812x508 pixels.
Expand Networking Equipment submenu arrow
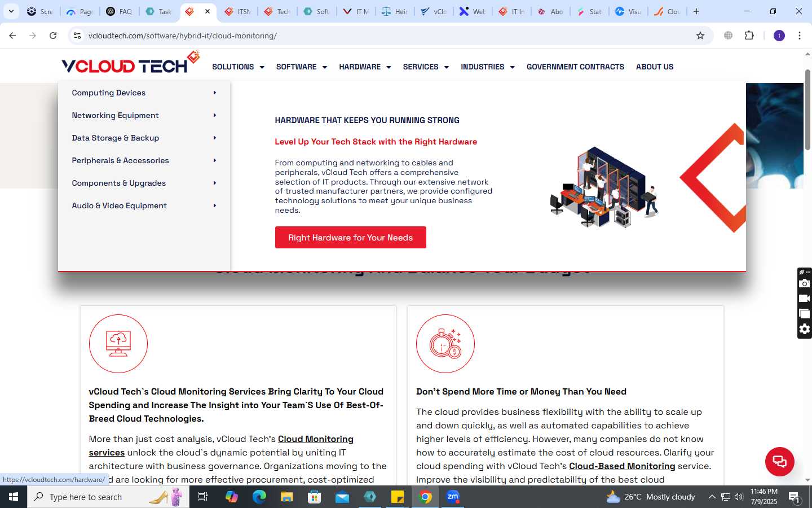pyautogui.click(x=215, y=115)
